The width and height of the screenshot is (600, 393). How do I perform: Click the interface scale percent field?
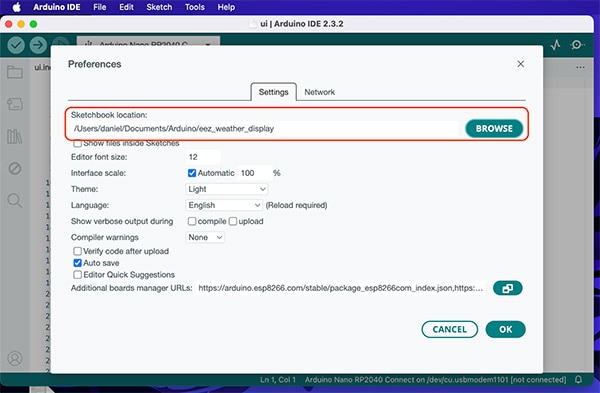[255, 173]
